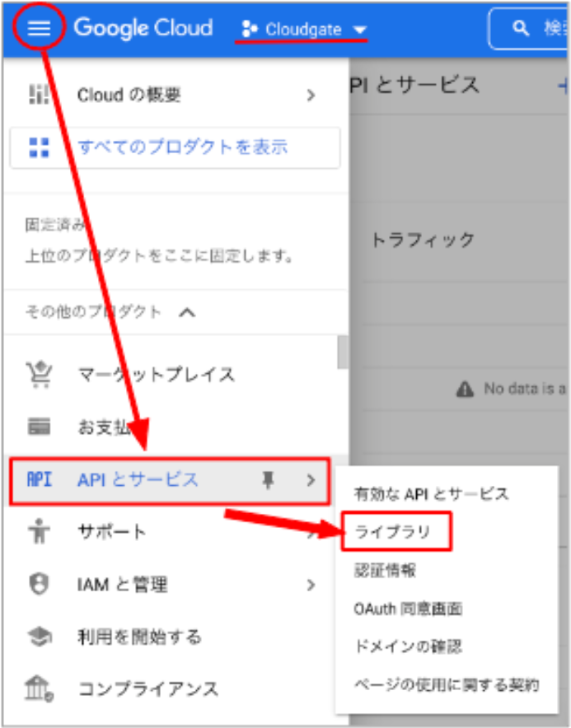Click the billing credit card icon

[x=39, y=427]
